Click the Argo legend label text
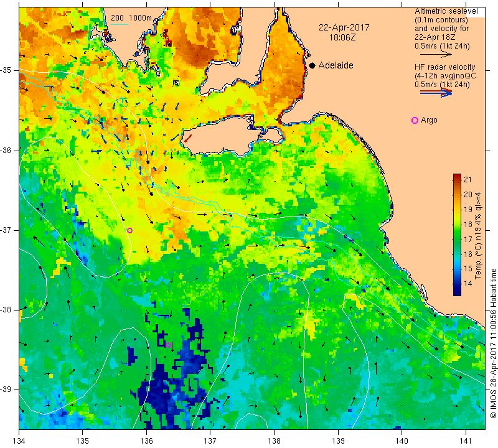498x448 pixels. [429, 120]
